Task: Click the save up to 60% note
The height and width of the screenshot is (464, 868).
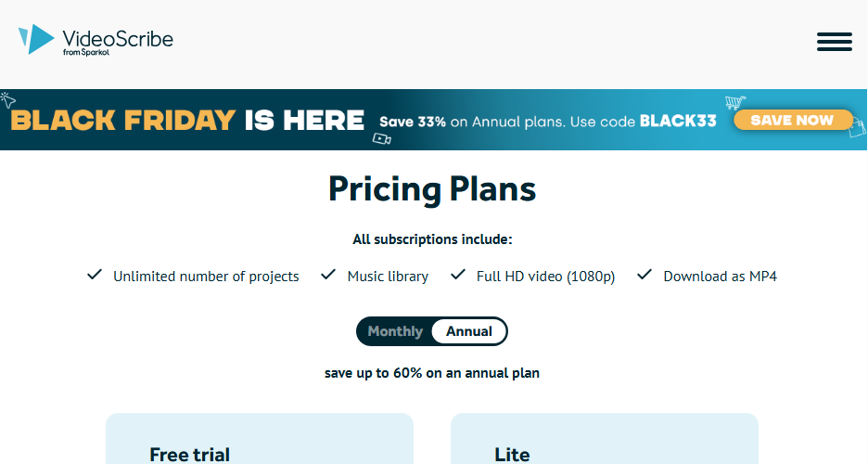Action: click(x=432, y=373)
